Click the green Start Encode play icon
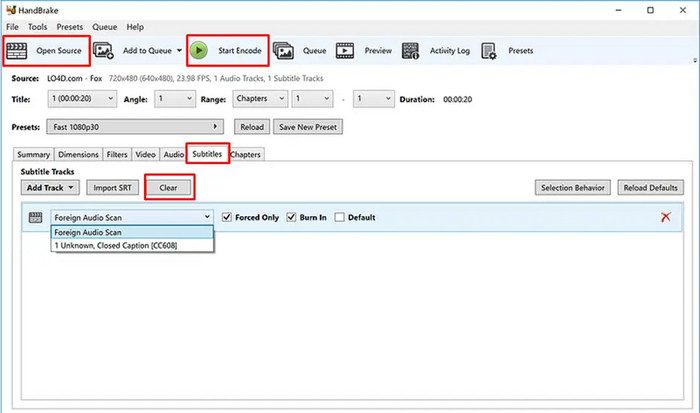Image resolution: width=700 pixels, height=413 pixels. click(x=199, y=50)
